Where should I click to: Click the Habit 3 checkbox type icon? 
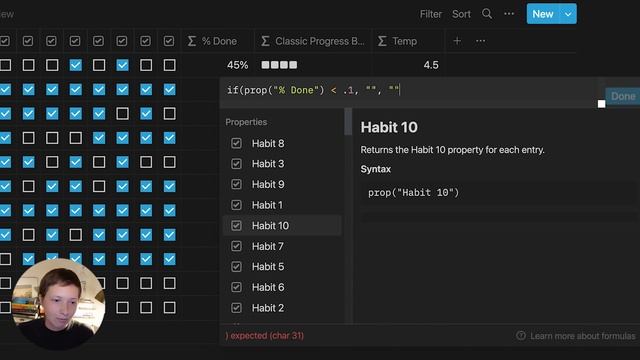tap(236, 164)
